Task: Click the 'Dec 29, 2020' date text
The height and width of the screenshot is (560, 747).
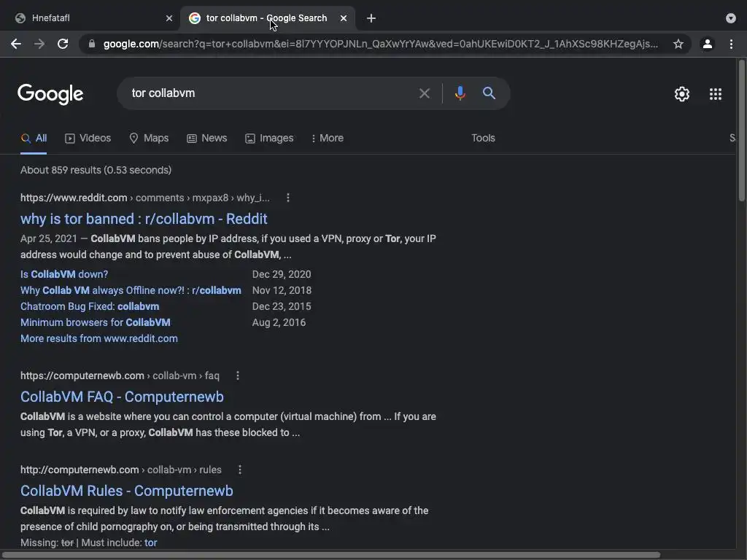Action: point(282,274)
